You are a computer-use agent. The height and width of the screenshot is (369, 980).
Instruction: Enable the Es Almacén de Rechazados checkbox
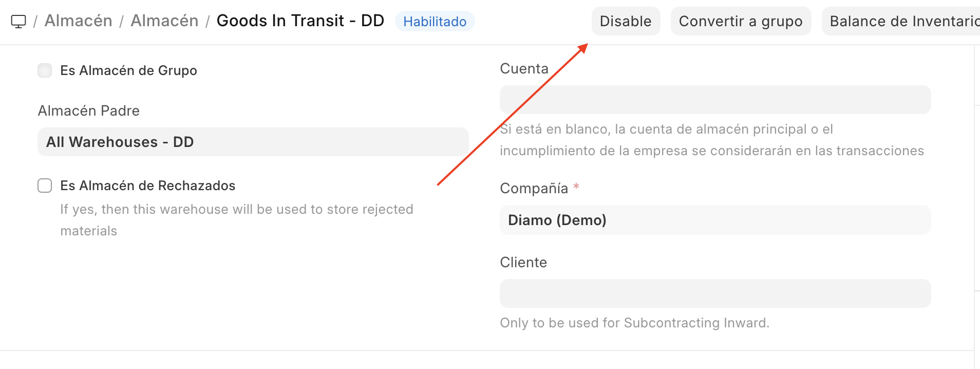pyautogui.click(x=45, y=186)
